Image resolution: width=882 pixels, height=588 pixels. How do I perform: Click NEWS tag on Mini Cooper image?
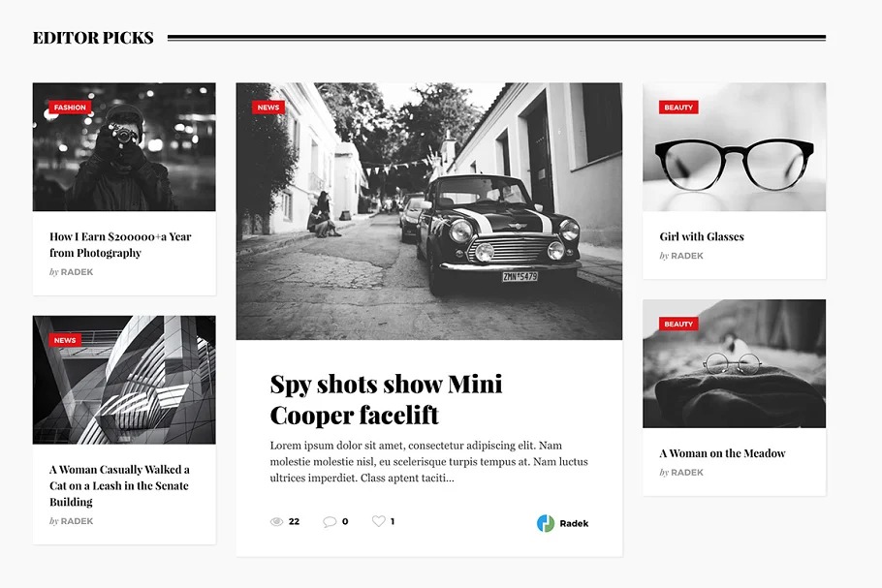[x=268, y=108]
